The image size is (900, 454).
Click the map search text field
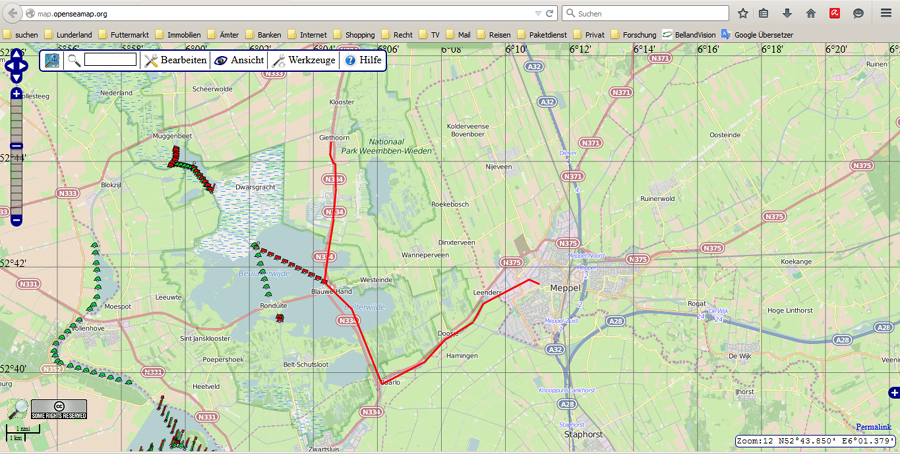pyautogui.click(x=110, y=60)
